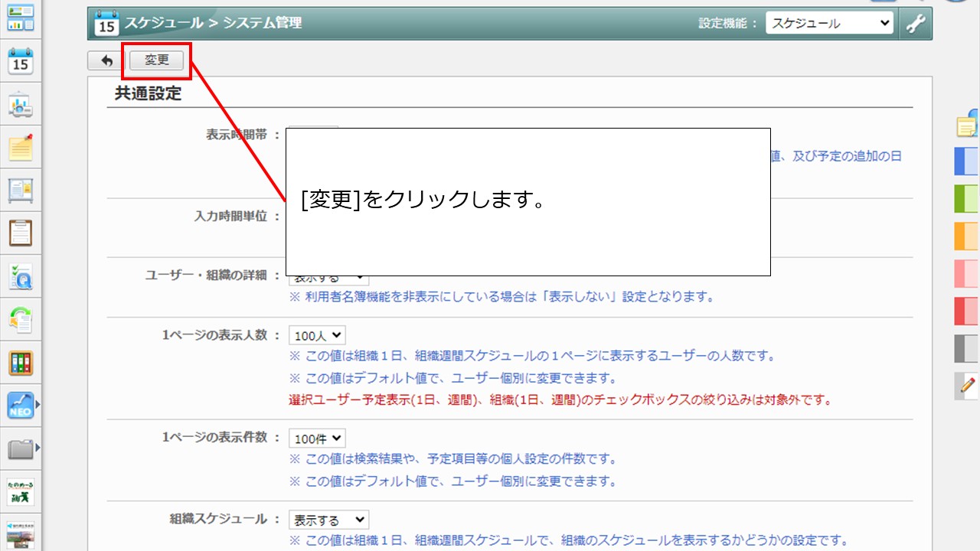Open the clipboard icon in sidebar
980x551 pixels.
coord(21,233)
